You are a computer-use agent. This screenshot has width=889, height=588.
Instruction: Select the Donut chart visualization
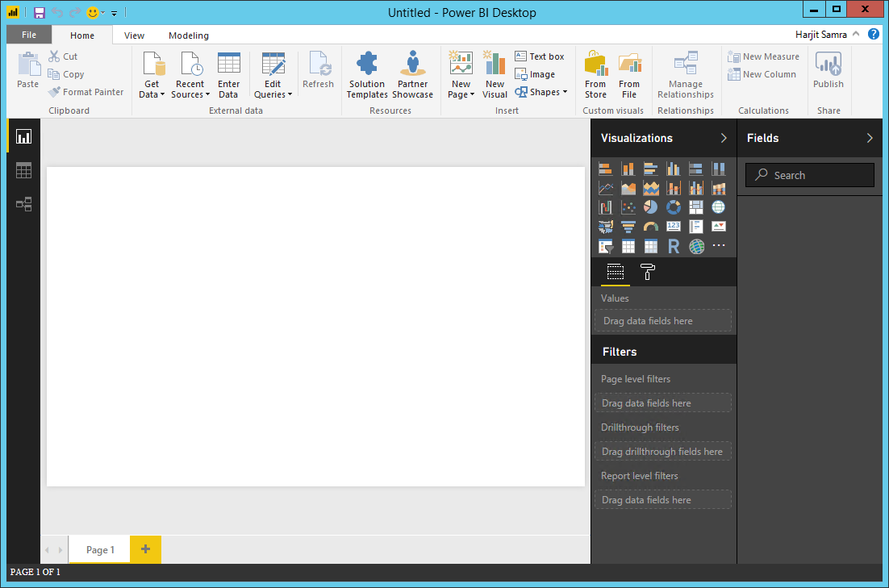(x=673, y=207)
